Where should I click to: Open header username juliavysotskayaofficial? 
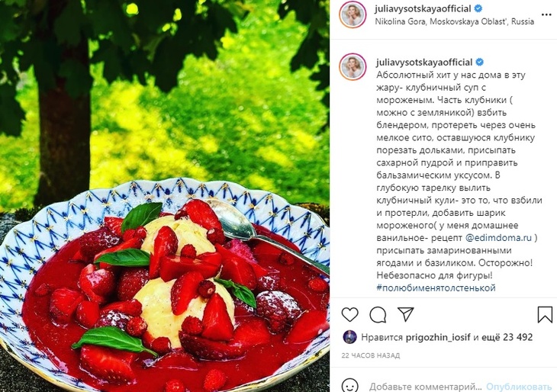(423, 9)
